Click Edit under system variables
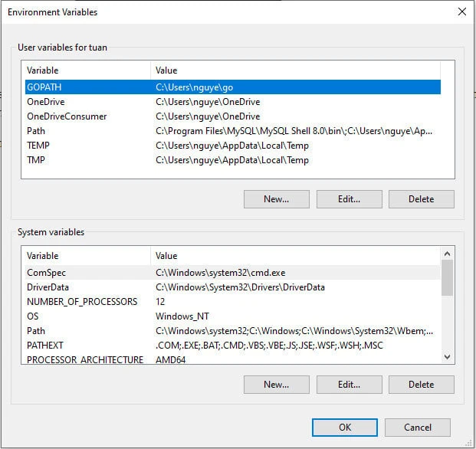This screenshot has height=449, width=476. [349, 385]
